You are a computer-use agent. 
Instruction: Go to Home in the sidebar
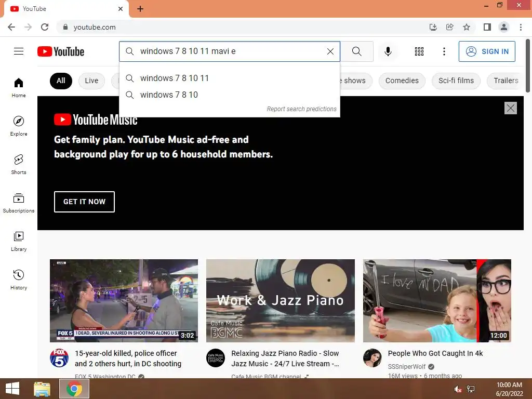click(19, 87)
